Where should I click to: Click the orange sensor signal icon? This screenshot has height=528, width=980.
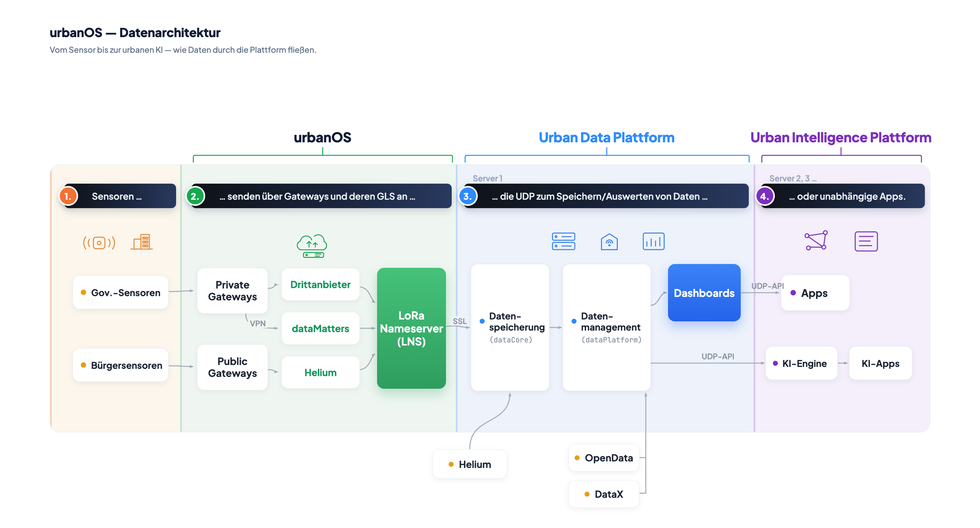point(99,243)
